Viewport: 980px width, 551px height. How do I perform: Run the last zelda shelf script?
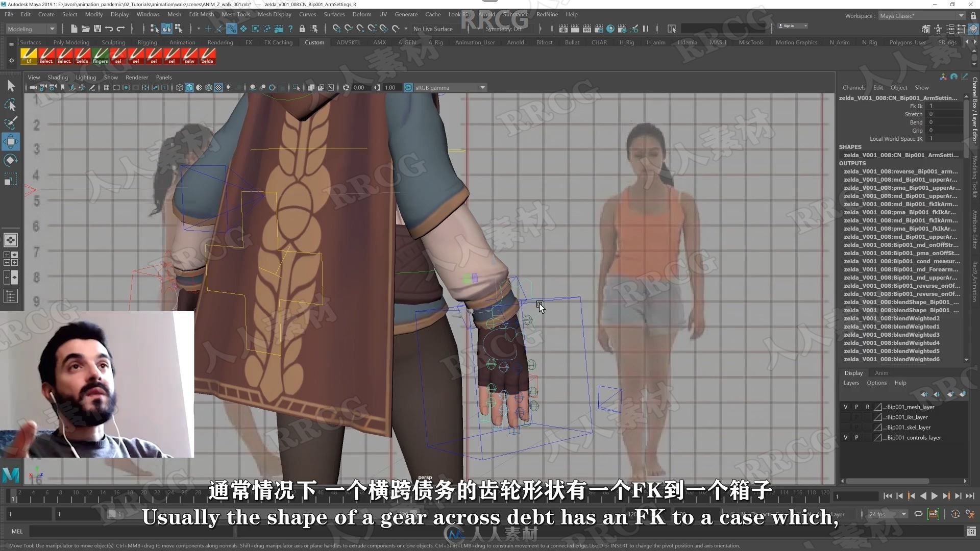pos(207,56)
